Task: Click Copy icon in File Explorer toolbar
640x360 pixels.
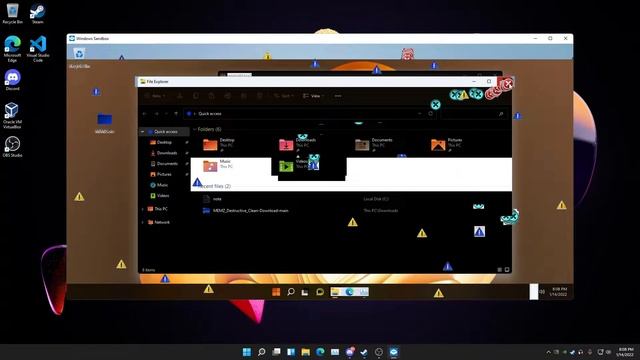Action: click(196, 96)
